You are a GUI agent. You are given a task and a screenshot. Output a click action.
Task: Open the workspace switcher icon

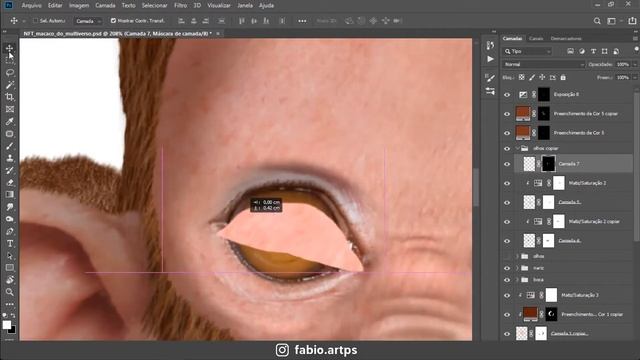[611, 21]
